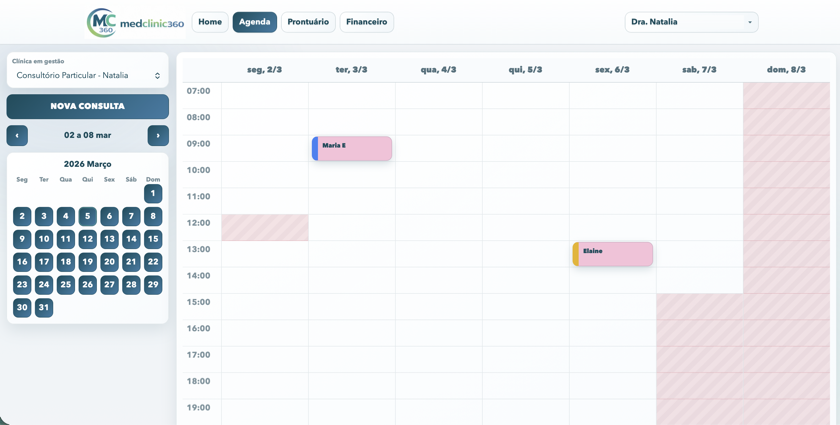
Task: Click the seg, 2/3 column header
Action: pos(265,70)
